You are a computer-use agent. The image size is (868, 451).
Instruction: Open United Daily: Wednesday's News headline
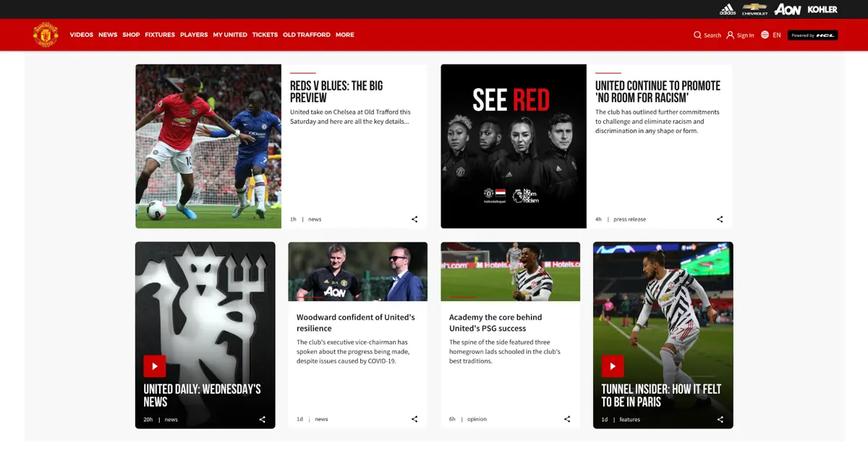(x=202, y=395)
